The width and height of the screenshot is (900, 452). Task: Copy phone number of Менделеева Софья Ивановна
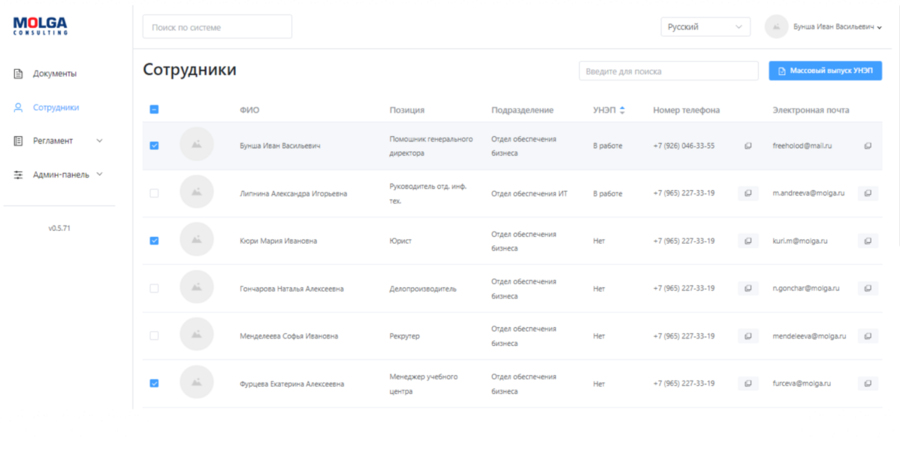click(748, 336)
